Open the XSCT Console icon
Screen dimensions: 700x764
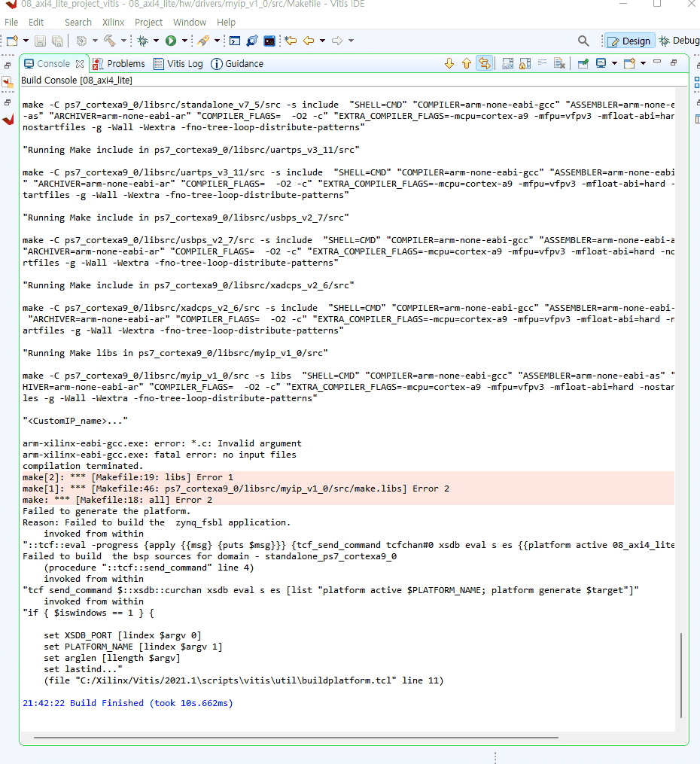click(x=235, y=41)
